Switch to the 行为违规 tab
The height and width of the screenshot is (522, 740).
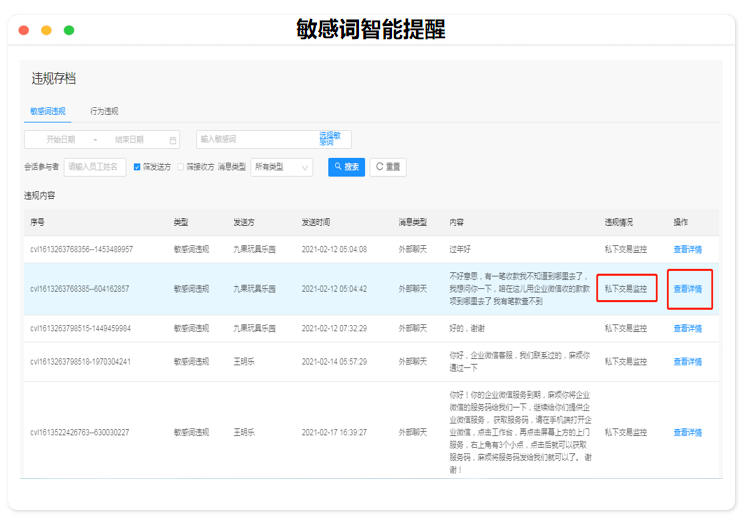(104, 111)
